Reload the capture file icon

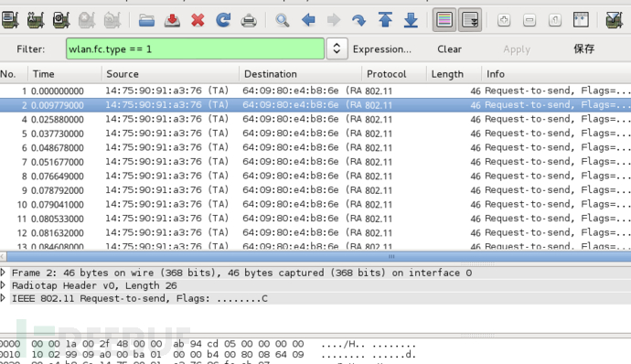point(223,20)
